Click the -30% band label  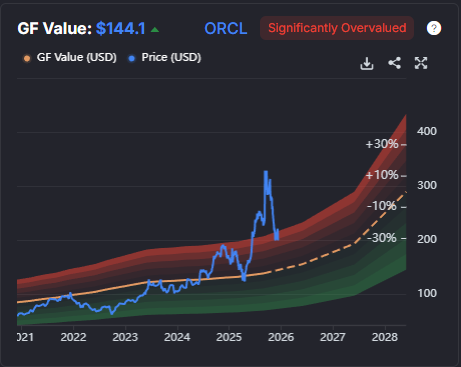point(382,238)
